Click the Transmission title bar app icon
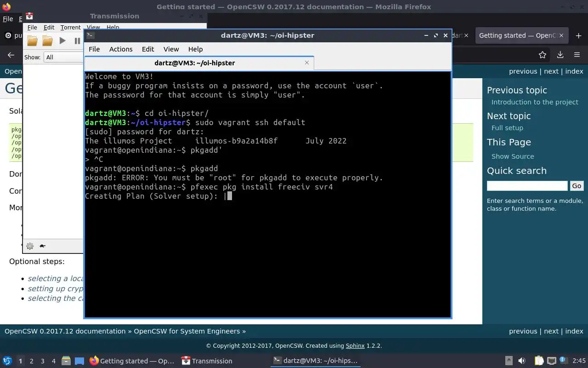The image size is (588, 368). click(x=30, y=17)
